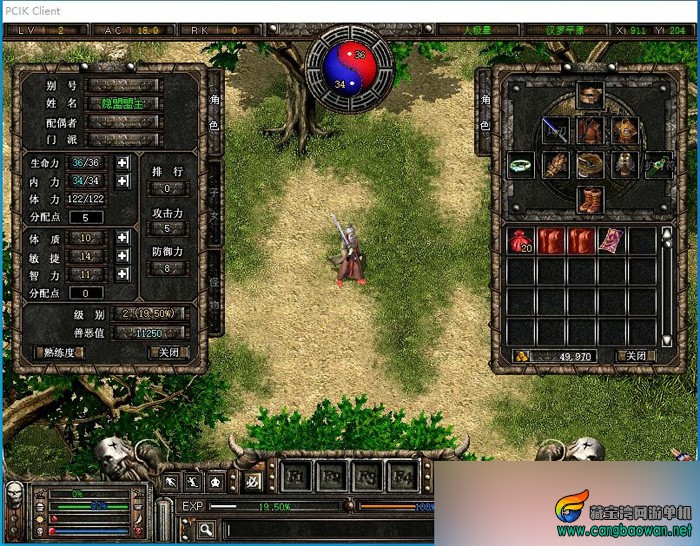The image size is (700, 546).
Task: Select the brown body armor equipment slot
Action: pos(590,130)
